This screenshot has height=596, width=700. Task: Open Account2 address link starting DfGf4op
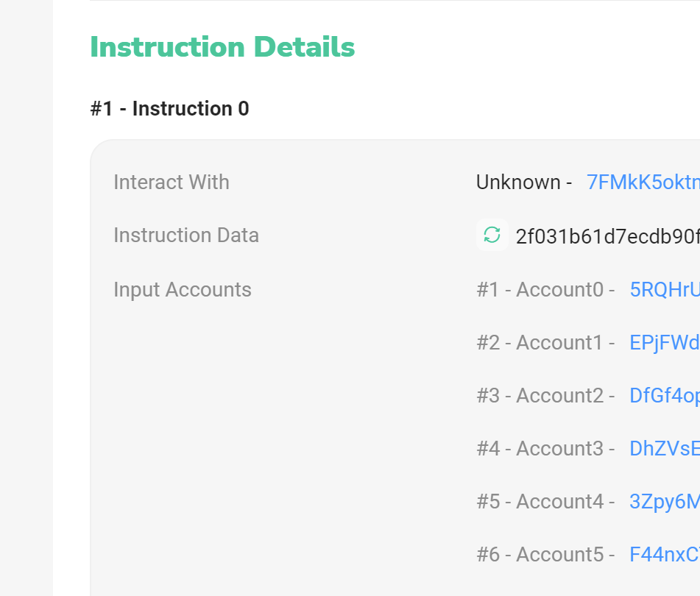[x=664, y=396]
